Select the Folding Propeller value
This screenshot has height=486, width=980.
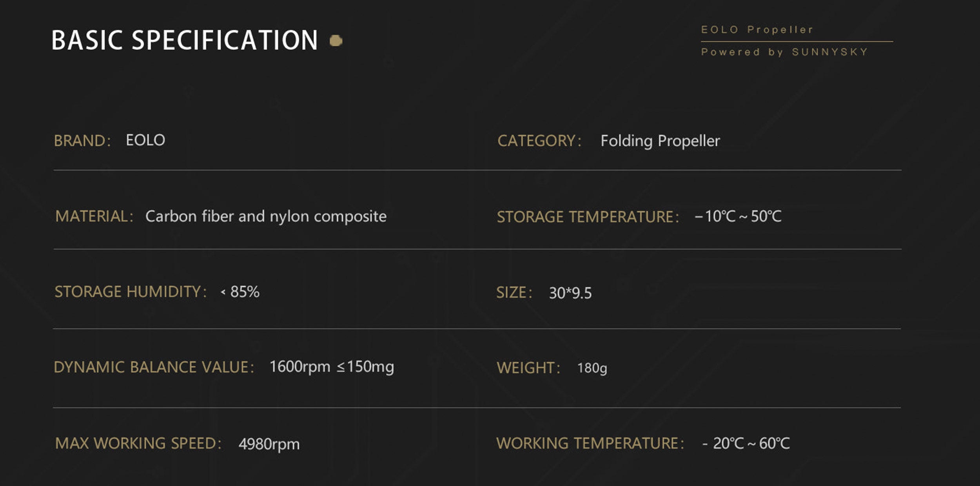[660, 141]
